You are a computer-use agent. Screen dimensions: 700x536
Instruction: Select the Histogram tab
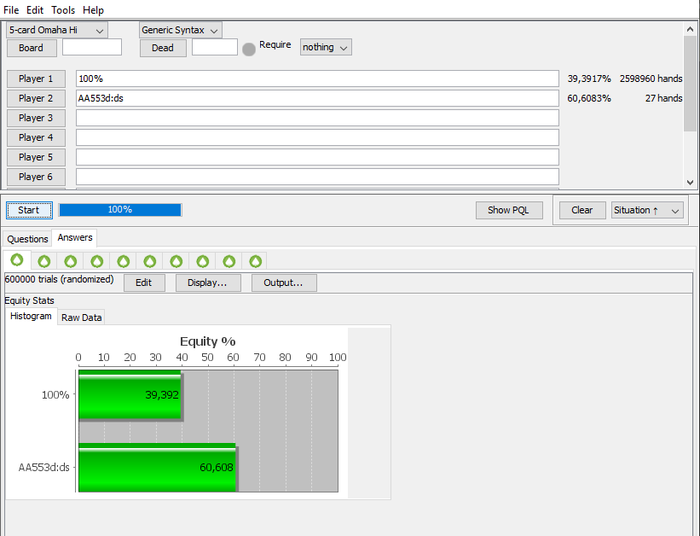pyautogui.click(x=31, y=316)
